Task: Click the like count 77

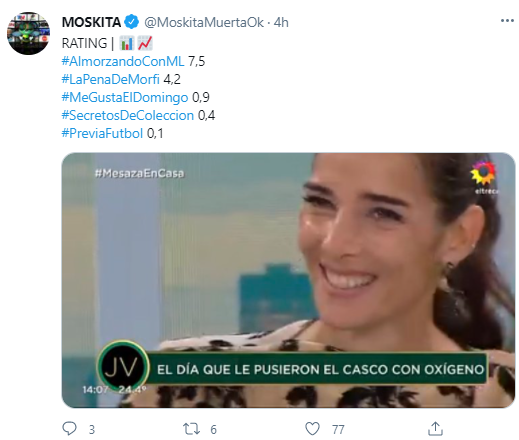Action: point(338,429)
